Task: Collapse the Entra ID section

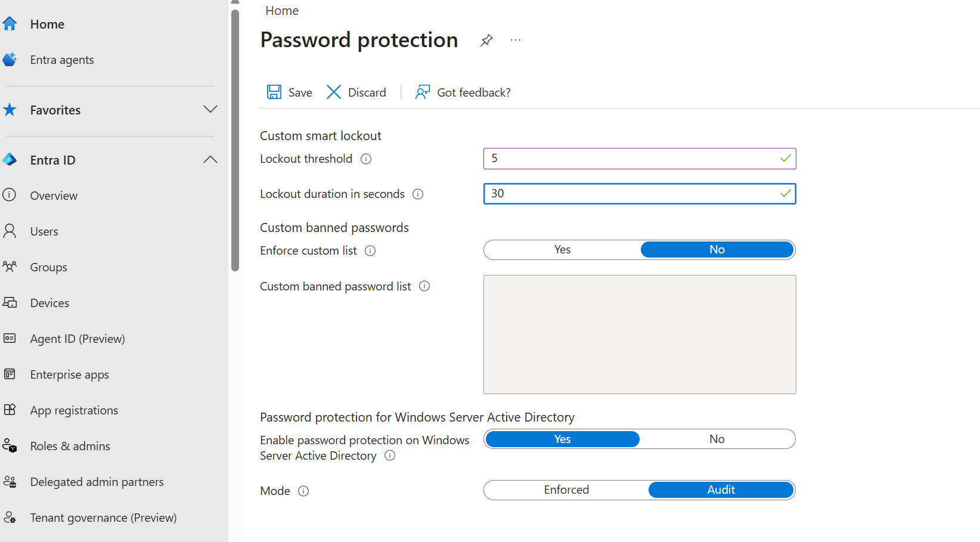Action: click(x=210, y=160)
